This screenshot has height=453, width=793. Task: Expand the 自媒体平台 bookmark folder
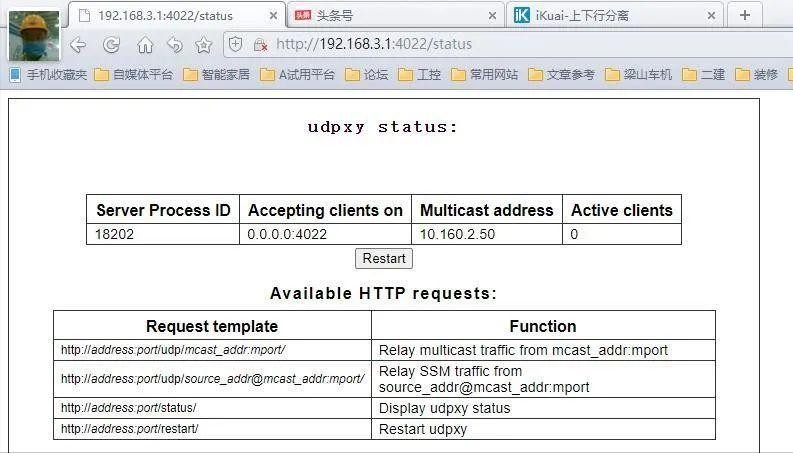[x=133, y=75]
